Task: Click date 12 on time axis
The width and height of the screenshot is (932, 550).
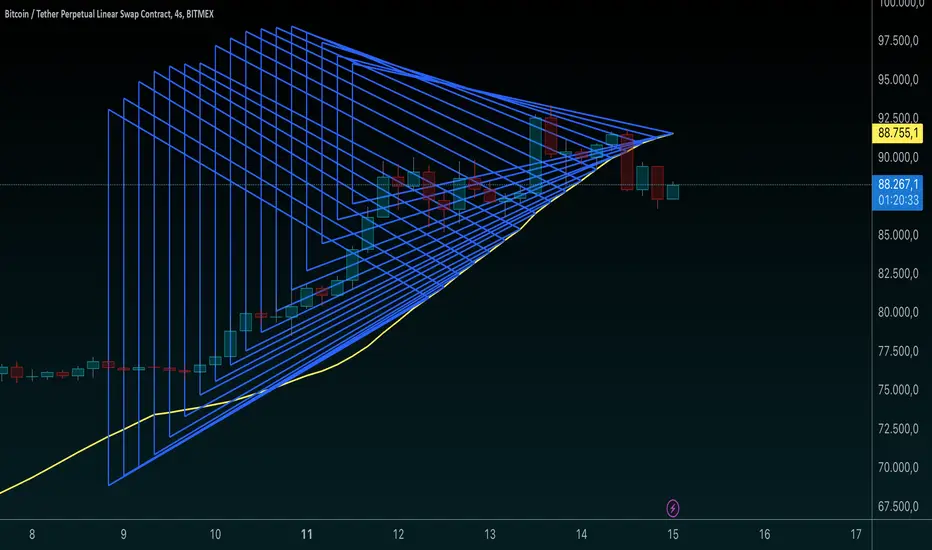Action: click(x=398, y=535)
